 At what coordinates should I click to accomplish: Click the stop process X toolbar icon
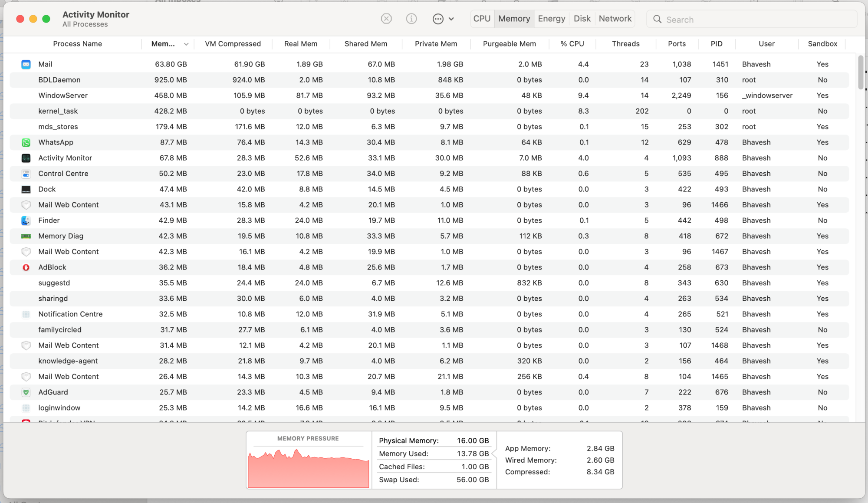click(x=386, y=19)
